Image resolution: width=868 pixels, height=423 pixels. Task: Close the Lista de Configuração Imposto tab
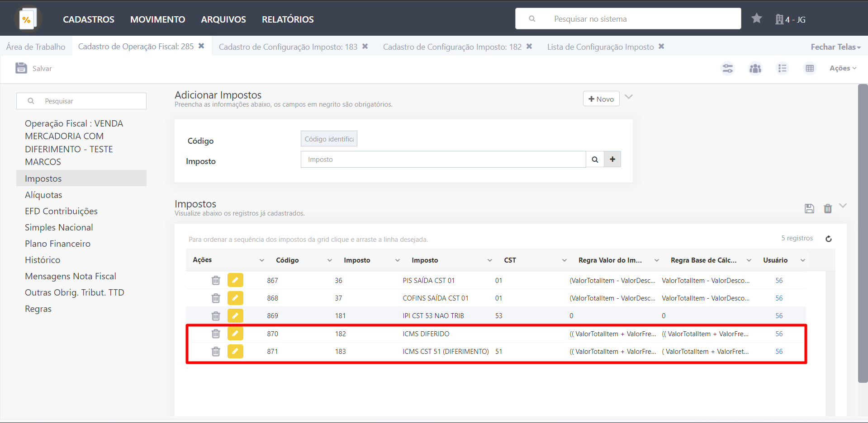click(661, 47)
